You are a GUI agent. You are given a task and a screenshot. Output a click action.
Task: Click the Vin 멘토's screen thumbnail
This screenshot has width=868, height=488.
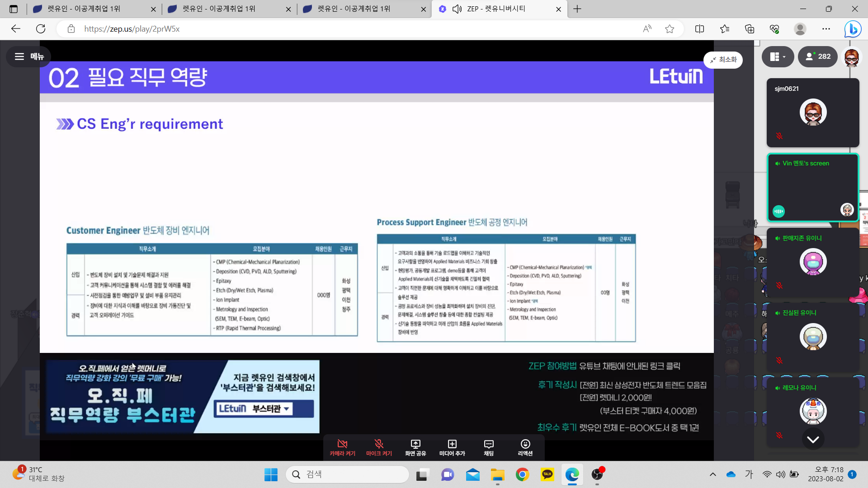[812, 188]
